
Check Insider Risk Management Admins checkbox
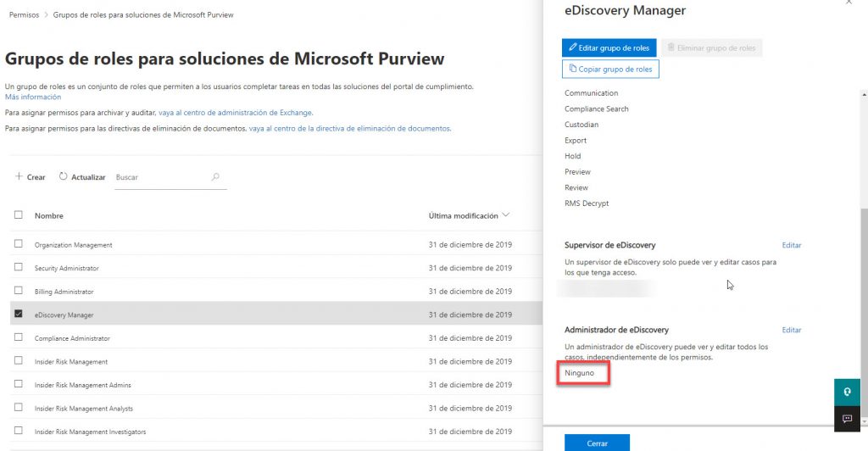click(x=19, y=383)
